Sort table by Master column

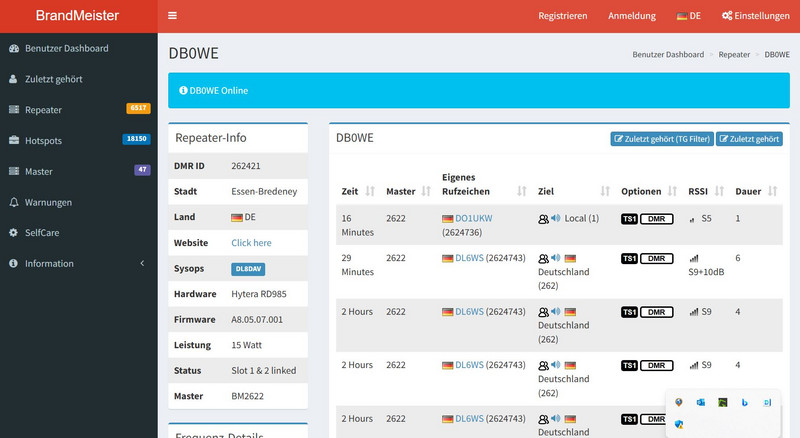click(x=409, y=191)
